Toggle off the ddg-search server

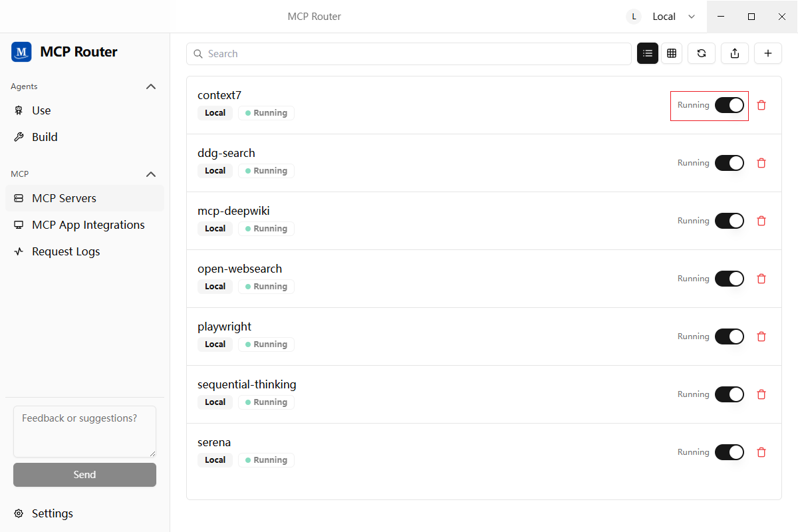pyautogui.click(x=729, y=163)
